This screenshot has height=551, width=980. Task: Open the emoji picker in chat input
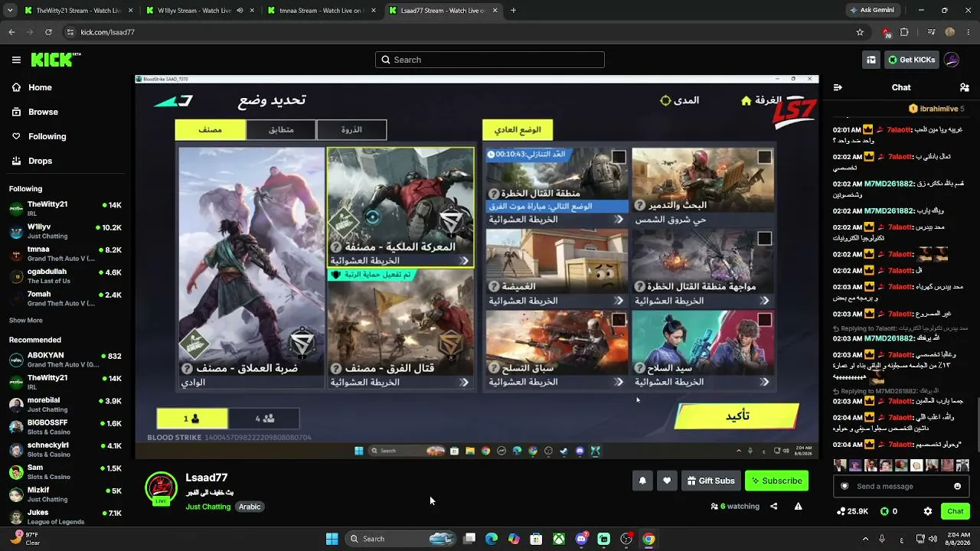[957, 486]
